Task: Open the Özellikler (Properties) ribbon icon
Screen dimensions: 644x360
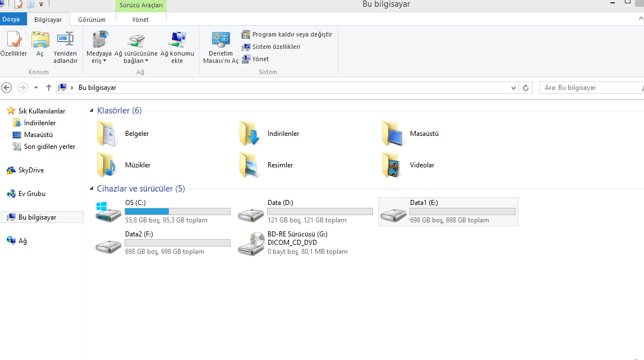Action: coord(13,39)
